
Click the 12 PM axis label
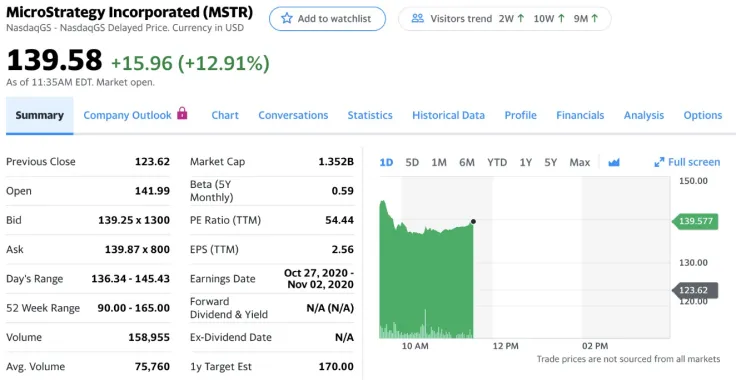(x=506, y=346)
